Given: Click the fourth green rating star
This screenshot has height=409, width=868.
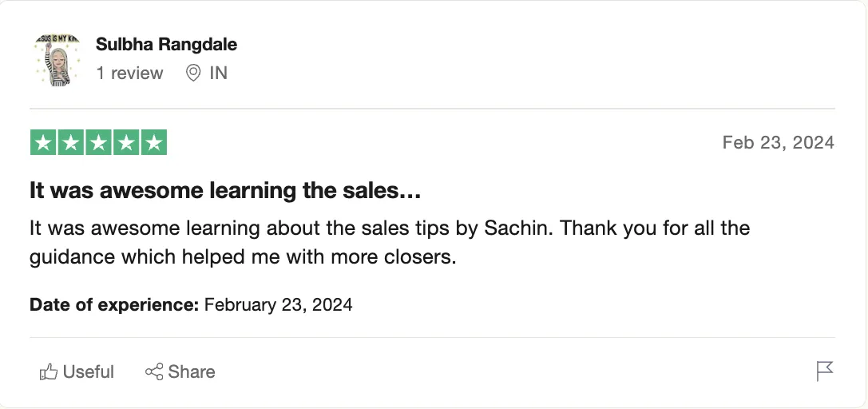Looking at the screenshot, I should pyautogui.click(x=126, y=142).
